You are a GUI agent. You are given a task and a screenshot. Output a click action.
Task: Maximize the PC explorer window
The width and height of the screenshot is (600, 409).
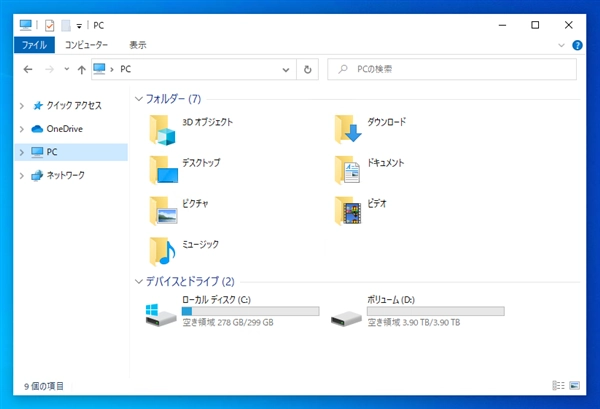535,25
